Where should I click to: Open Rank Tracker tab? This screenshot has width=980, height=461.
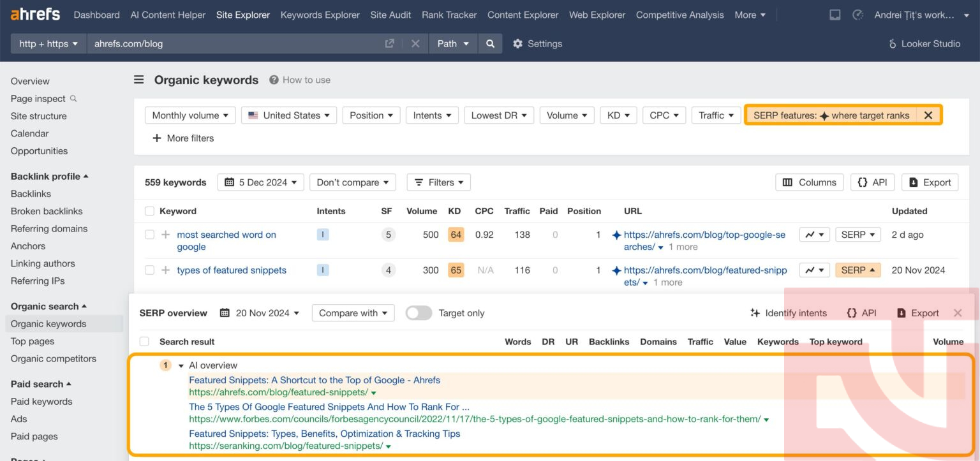449,15
